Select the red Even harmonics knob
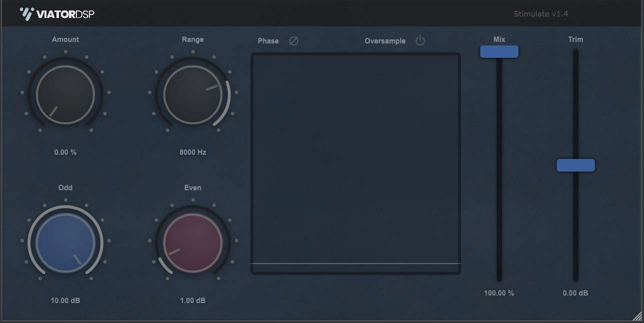The width and height of the screenshot is (644, 323). (x=193, y=243)
